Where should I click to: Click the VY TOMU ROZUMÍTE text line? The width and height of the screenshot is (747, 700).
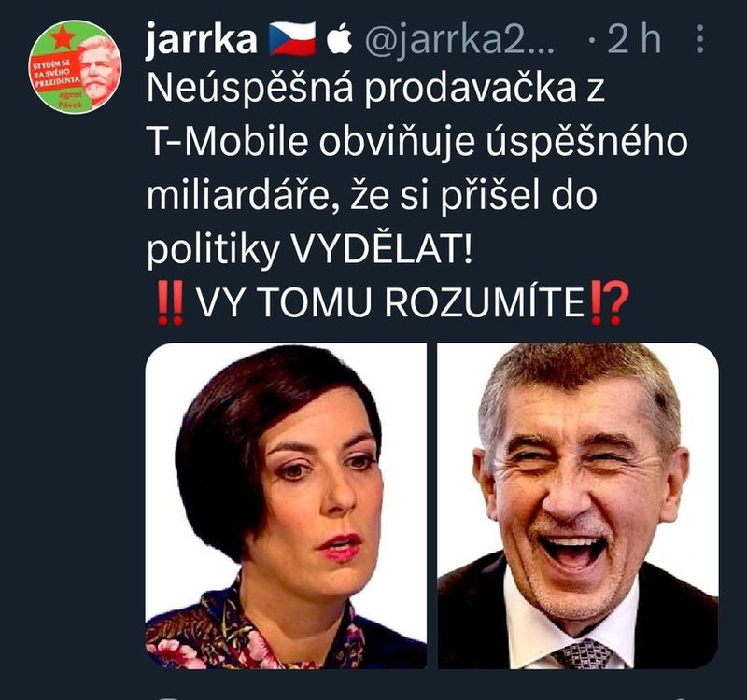pyautogui.click(x=390, y=304)
